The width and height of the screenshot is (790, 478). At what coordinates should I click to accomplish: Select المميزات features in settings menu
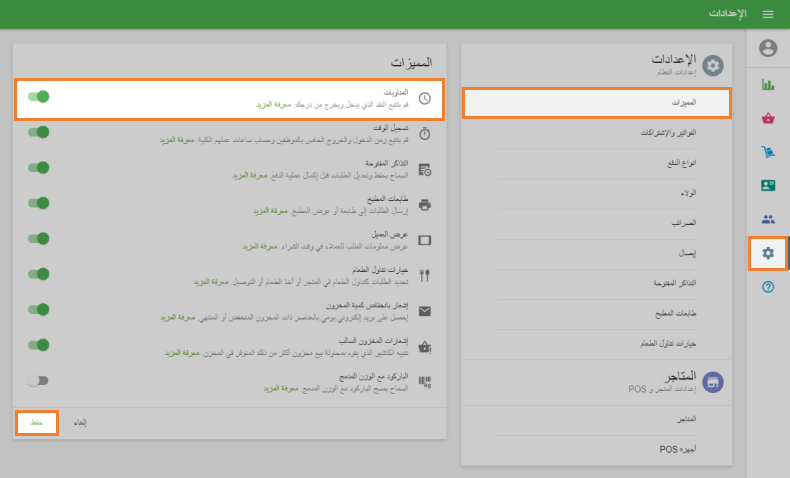(x=597, y=103)
